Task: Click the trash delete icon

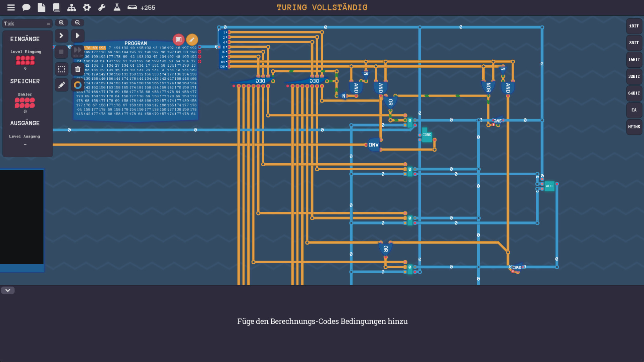Action: (x=77, y=69)
